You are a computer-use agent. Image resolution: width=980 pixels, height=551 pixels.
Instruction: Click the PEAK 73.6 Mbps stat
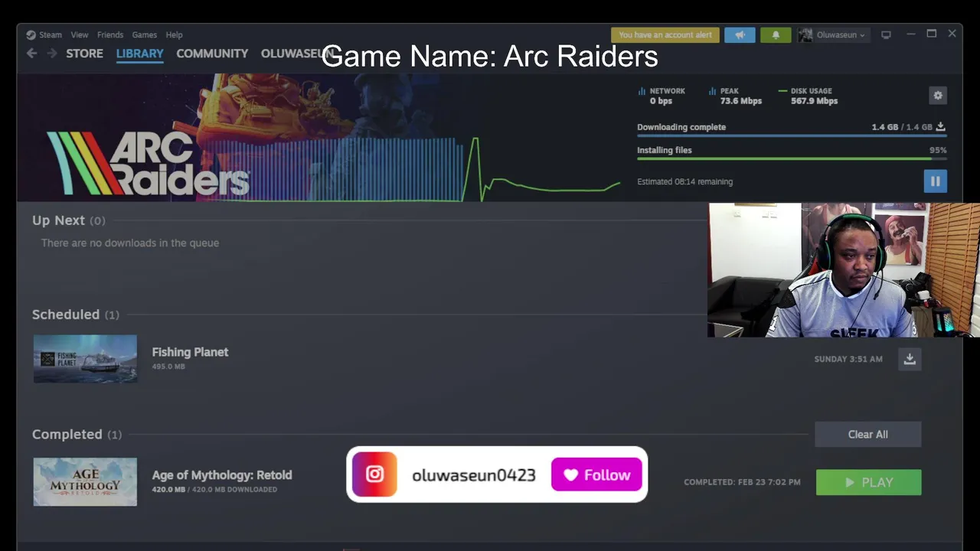735,96
